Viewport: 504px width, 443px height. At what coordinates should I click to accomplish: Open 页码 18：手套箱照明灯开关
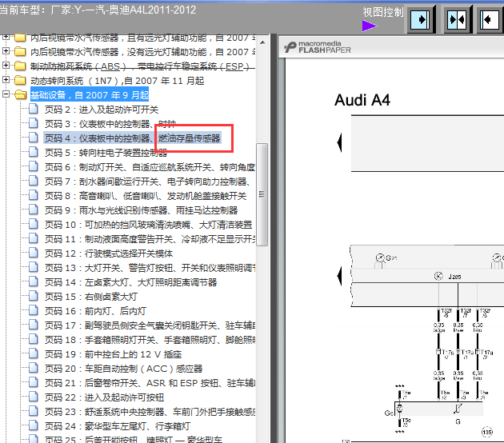point(150,340)
